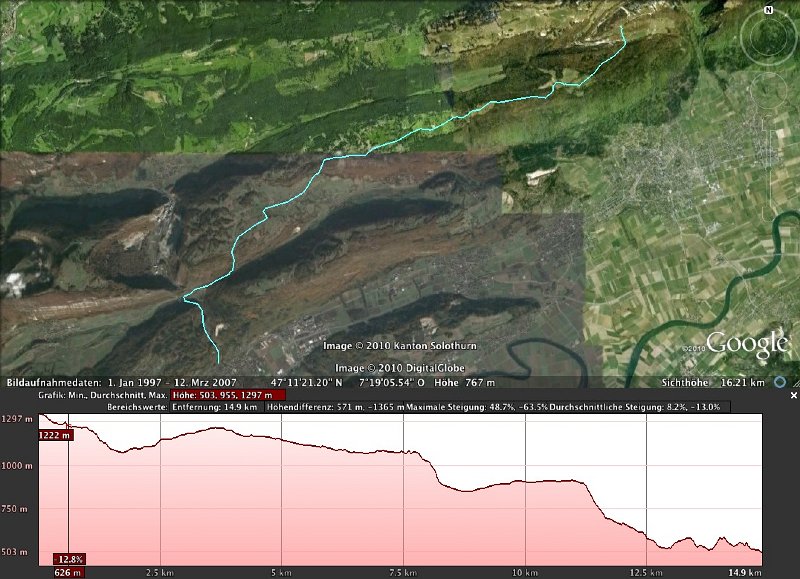Click the Google logo watermark
The width and height of the screenshot is (800, 579).
pyautogui.click(x=750, y=346)
